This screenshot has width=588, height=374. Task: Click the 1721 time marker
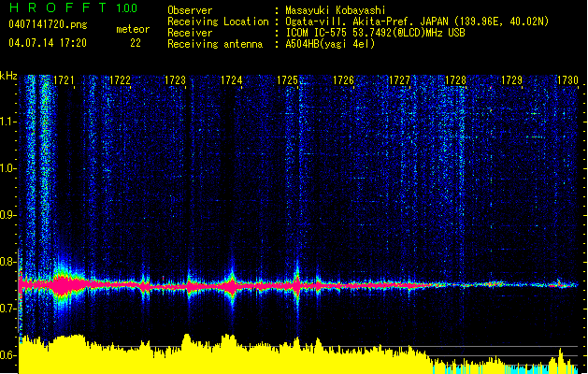[64, 80]
